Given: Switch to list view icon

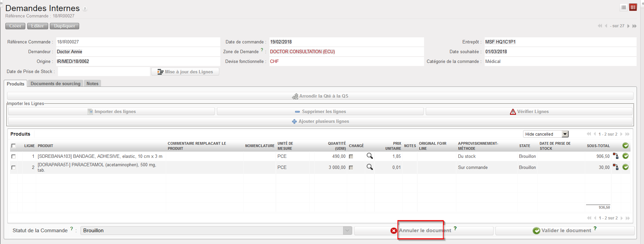Looking at the screenshot, I should (623, 7).
